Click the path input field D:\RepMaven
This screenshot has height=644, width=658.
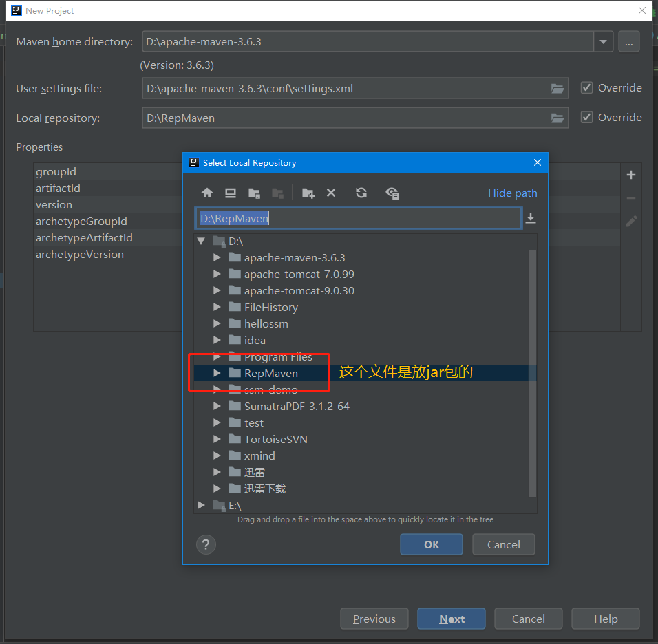click(x=359, y=218)
